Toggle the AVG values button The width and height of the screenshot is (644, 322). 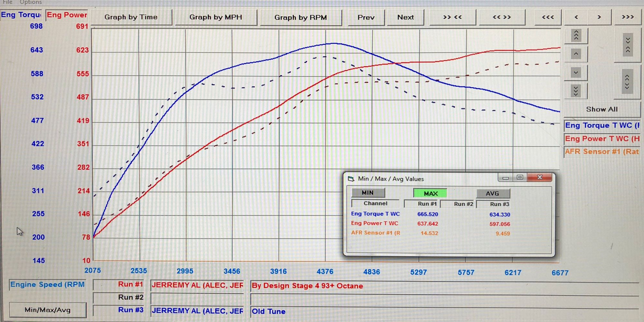point(493,194)
